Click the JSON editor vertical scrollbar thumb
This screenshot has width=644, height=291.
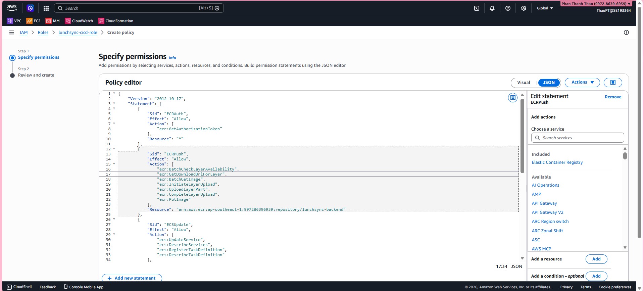(522, 136)
